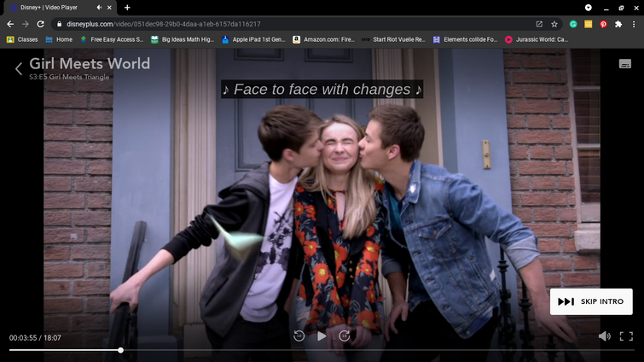The width and height of the screenshot is (644, 362).
Task: Open Jurassic World bookmark
Action: tap(537, 39)
